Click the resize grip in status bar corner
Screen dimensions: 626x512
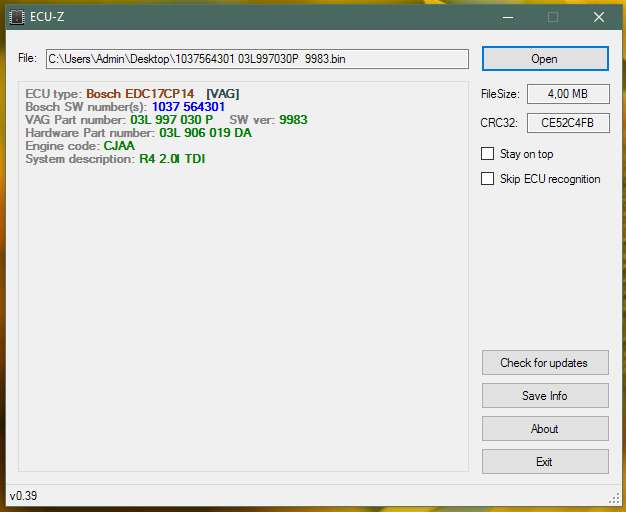click(614, 498)
